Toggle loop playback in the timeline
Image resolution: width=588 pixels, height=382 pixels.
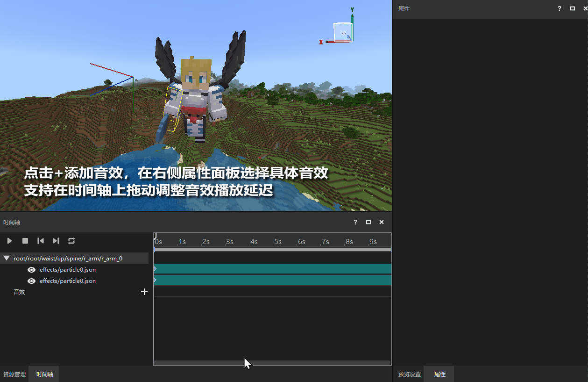[x=71, y=241]
